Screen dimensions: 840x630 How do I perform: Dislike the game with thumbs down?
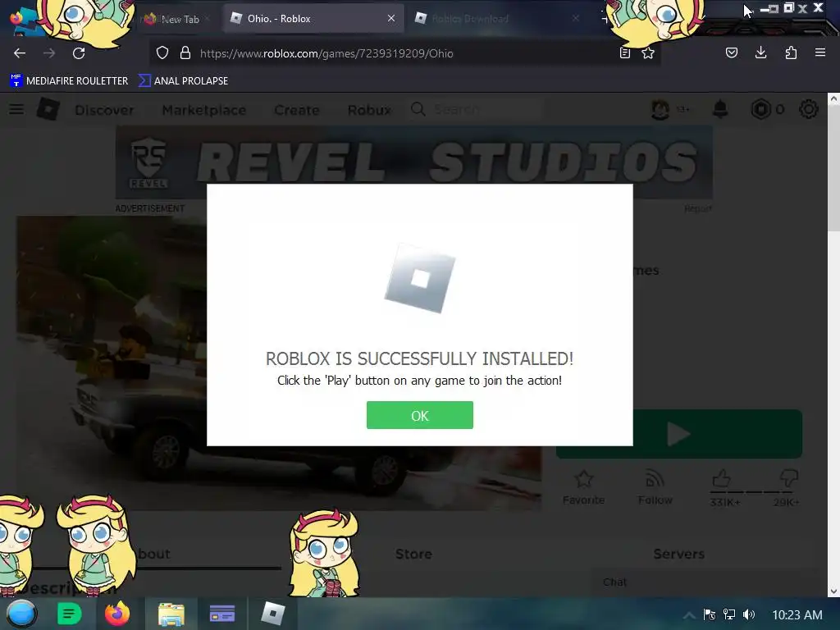pos(789,478)
